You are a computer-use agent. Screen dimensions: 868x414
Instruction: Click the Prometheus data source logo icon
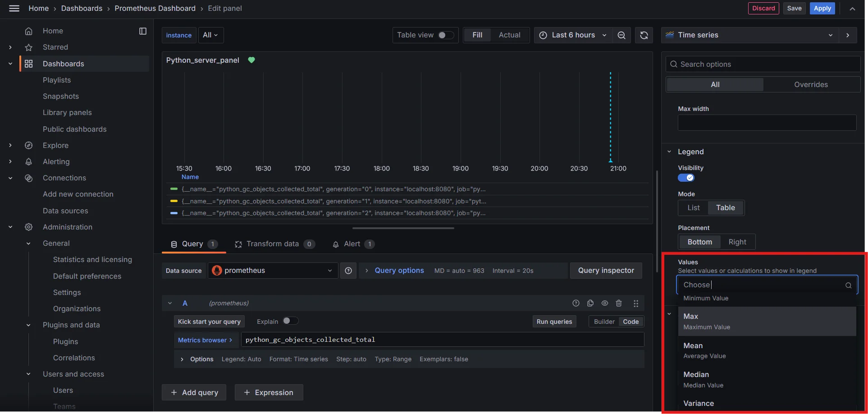tap(217, 271)
